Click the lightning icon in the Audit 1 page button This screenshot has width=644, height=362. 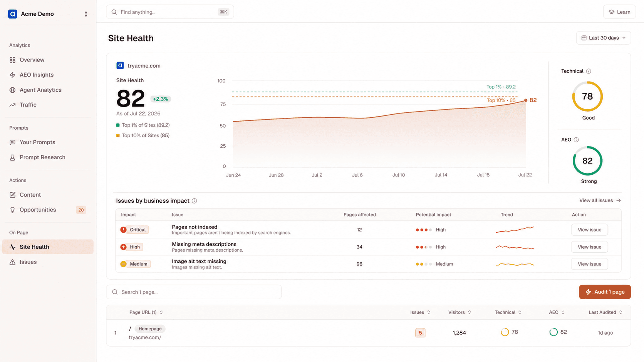[588, 292]
